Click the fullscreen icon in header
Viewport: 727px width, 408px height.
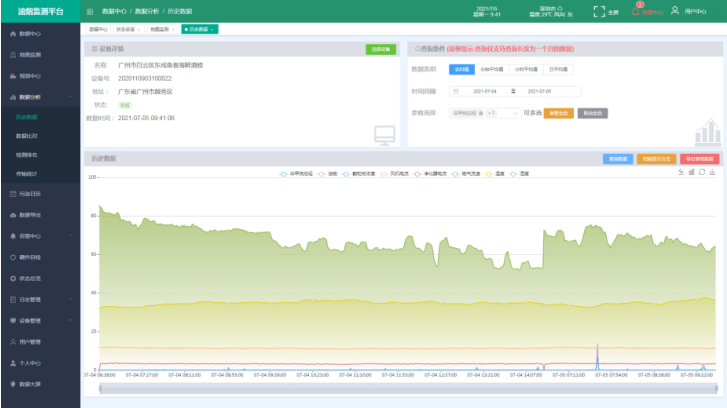point(600,11)
